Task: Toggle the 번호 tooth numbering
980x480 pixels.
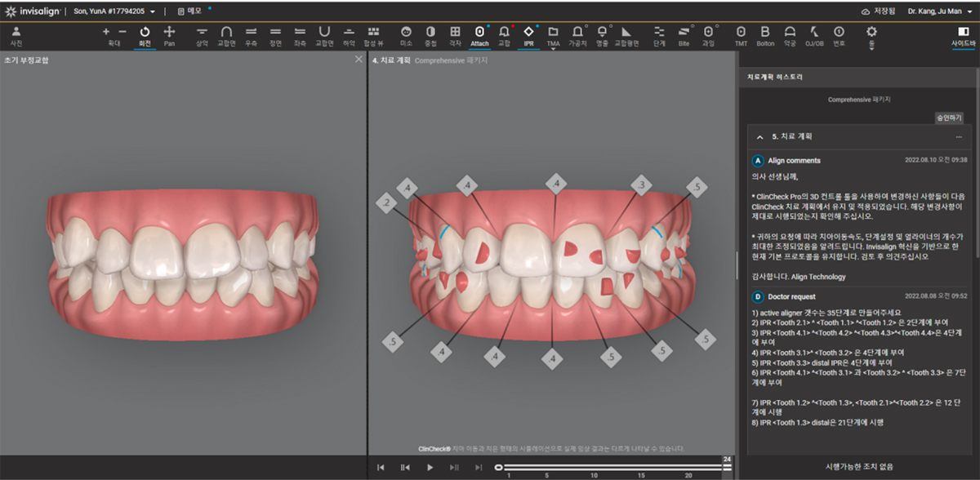Action: tap(839, 35)
